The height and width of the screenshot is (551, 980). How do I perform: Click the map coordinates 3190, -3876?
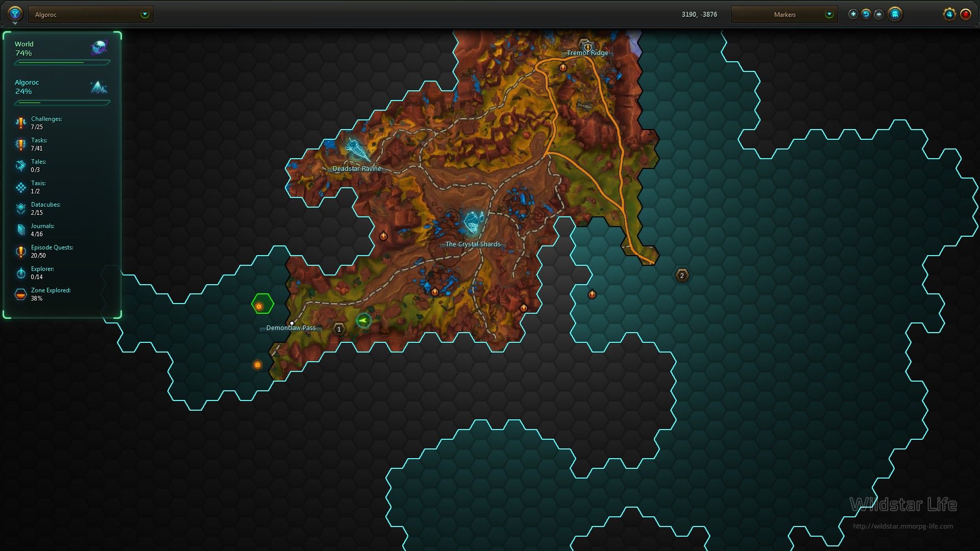pyautogui.click(x=699, y=14)
